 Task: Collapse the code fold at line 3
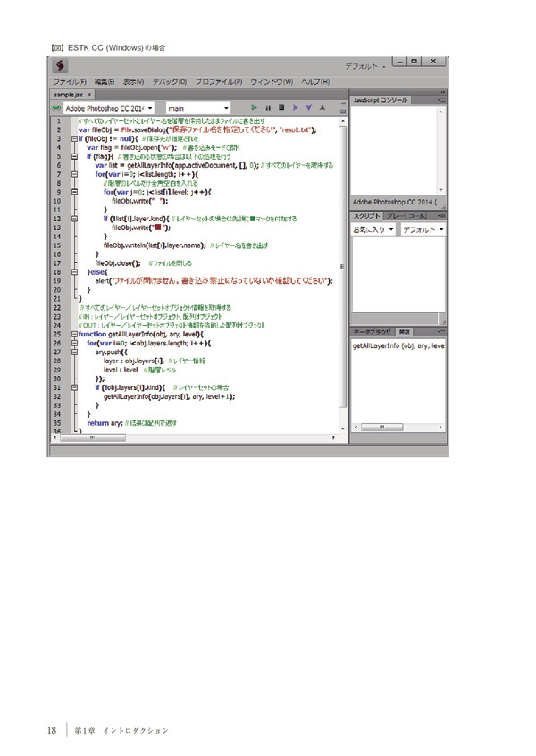click(74, 139)
